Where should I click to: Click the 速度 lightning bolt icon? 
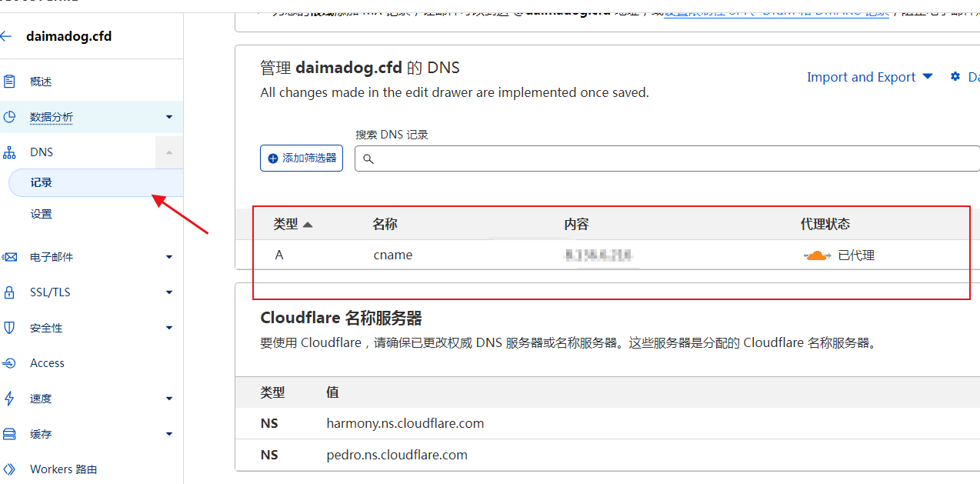click(9, 399)
